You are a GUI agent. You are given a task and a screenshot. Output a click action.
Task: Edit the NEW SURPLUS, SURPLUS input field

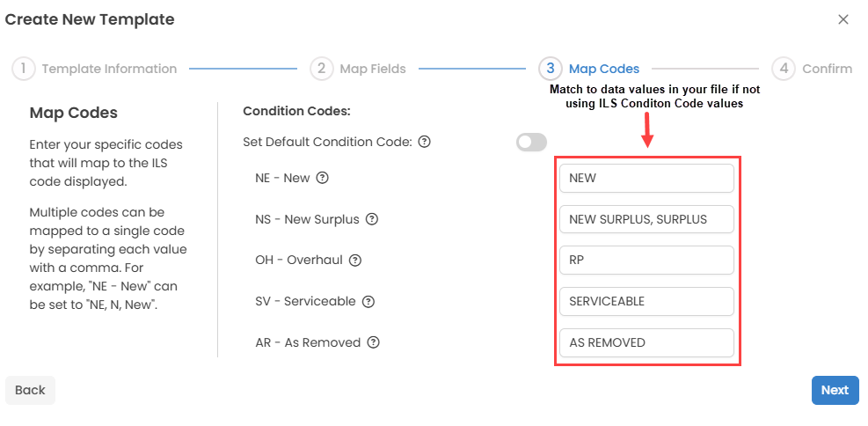pyautogui.click(x=646, y=219)
